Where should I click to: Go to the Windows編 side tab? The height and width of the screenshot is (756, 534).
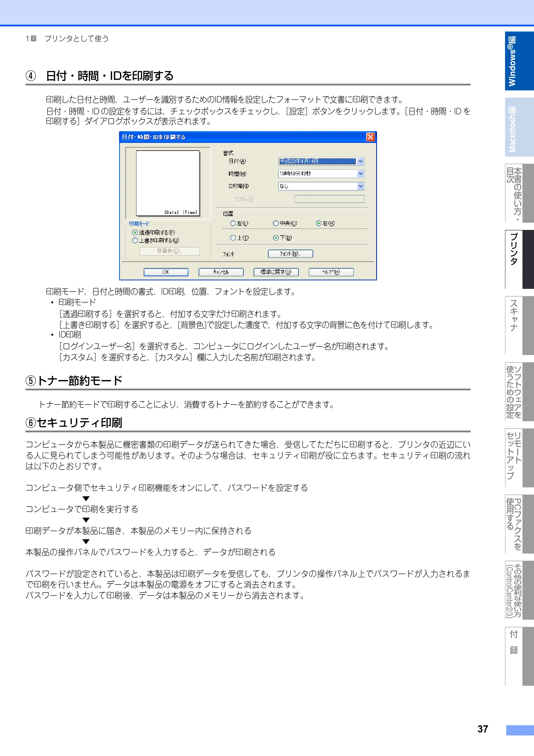[519, 61]
